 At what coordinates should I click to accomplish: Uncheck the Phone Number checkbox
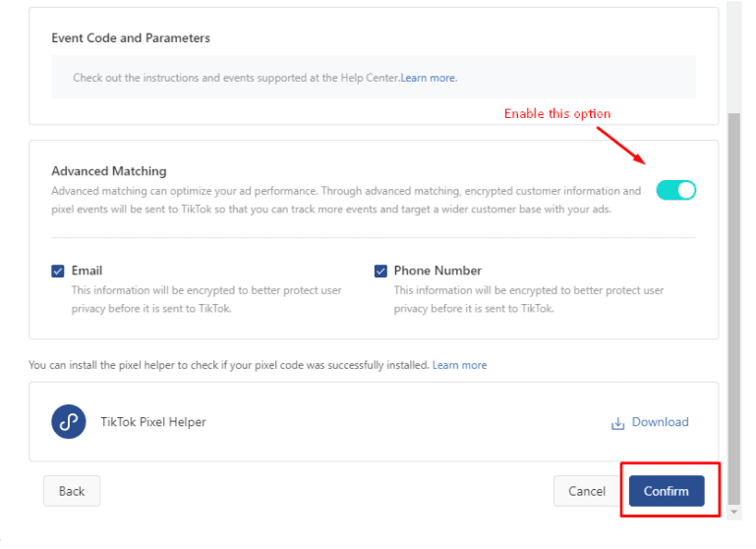click(x=380, y=271)
